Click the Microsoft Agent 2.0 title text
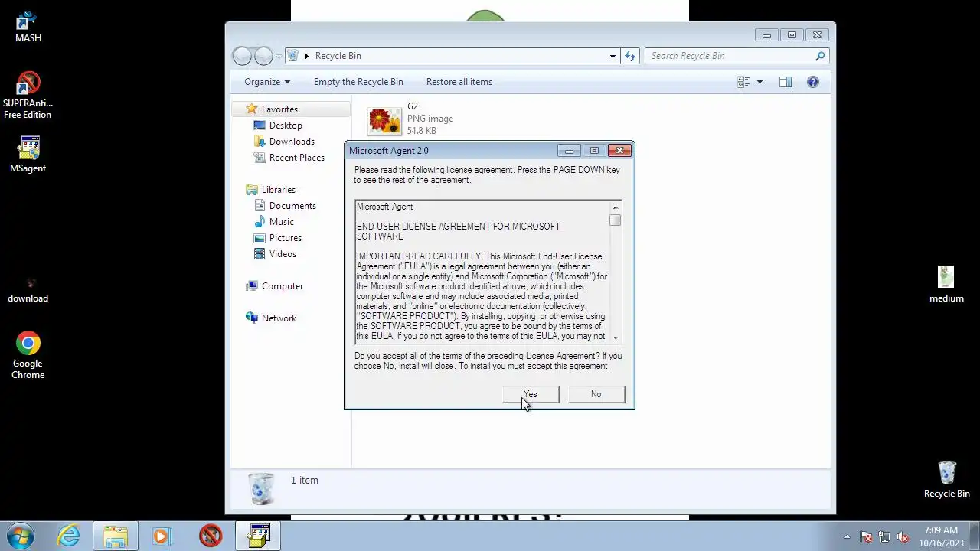This screenshot has height=551, width=980. pos(389,151)
